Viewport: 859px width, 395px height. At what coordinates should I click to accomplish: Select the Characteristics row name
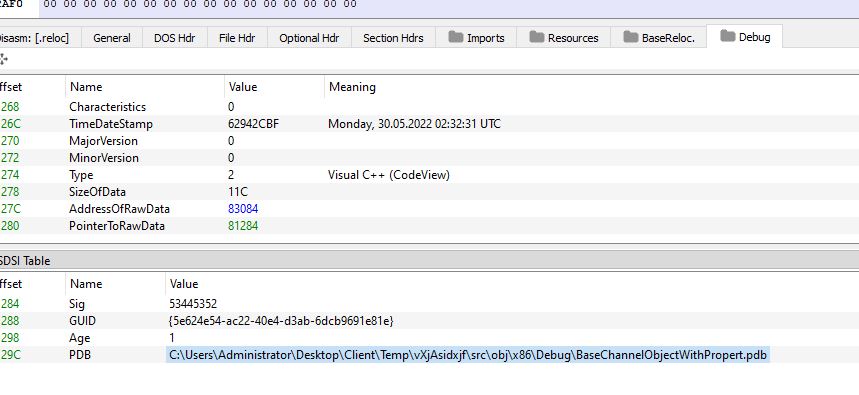pyautogui.click(x=107, y=107)
